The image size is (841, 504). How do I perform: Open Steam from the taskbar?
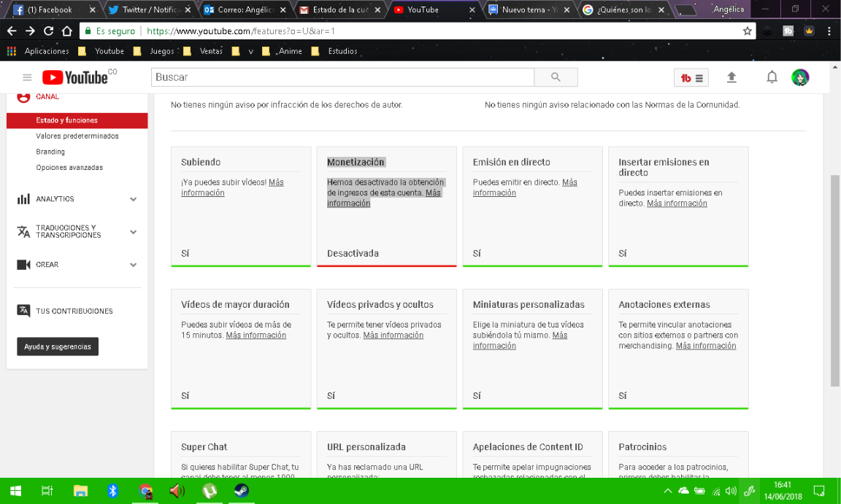[242, 491]
